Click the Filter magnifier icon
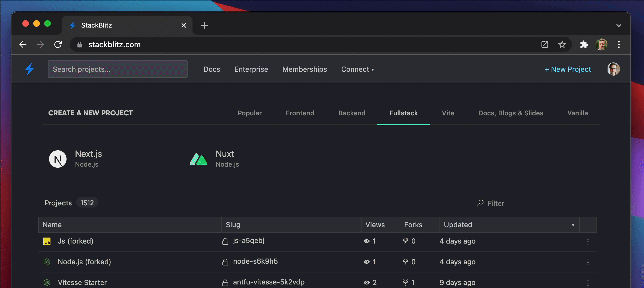Viewport: 644px width, 288px height. tap(480, 203)
